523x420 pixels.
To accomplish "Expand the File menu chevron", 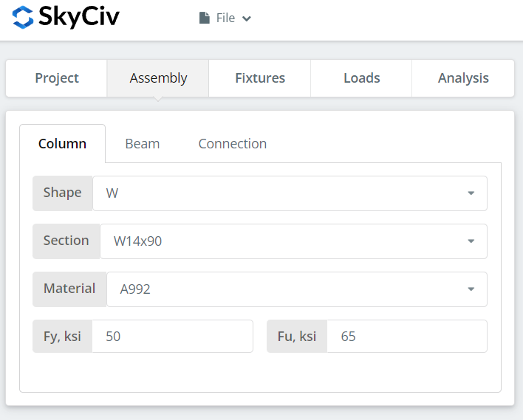I will click(247, 18).
